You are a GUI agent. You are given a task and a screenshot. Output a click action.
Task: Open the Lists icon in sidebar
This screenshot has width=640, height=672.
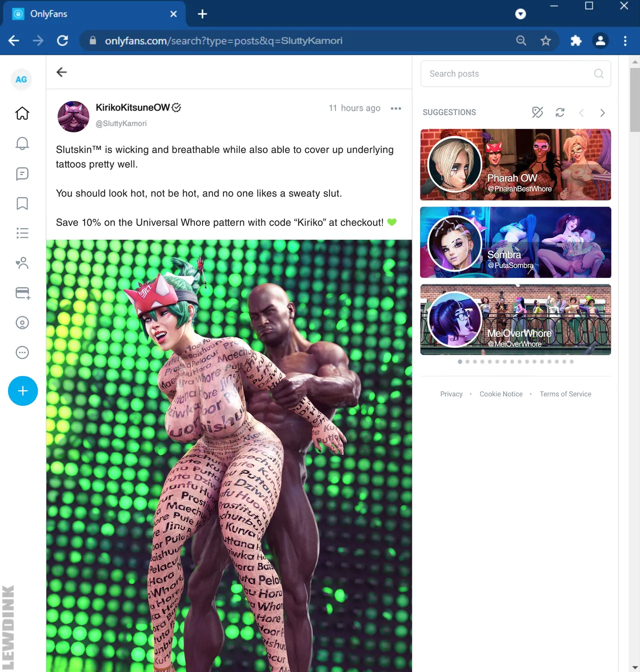coord(22,233)
